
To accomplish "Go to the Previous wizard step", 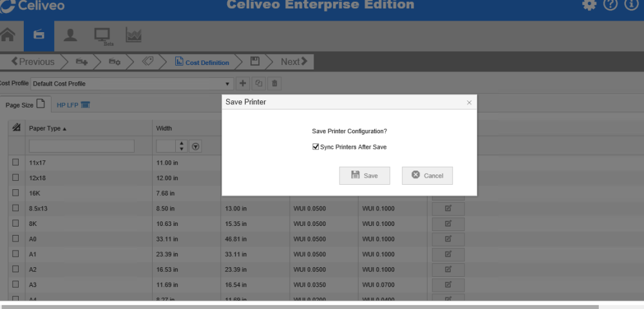I will (x=33, y=62).
